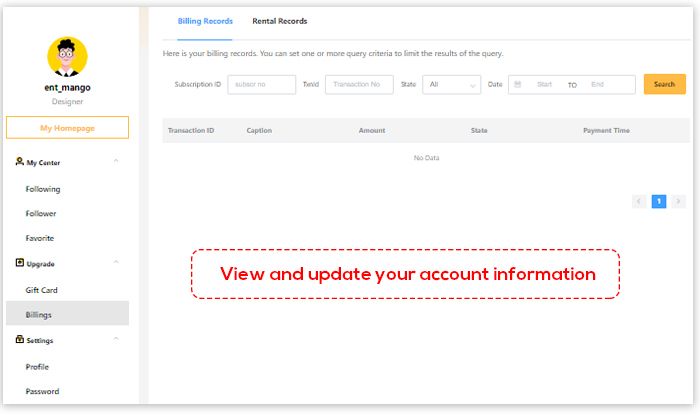Open the Following page

tap(43, 189)
